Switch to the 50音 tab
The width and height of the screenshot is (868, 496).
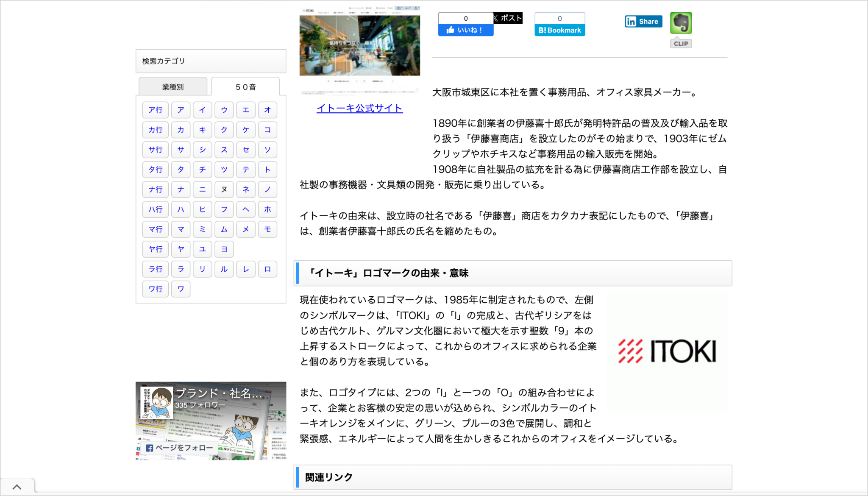[x=246, y=86]
